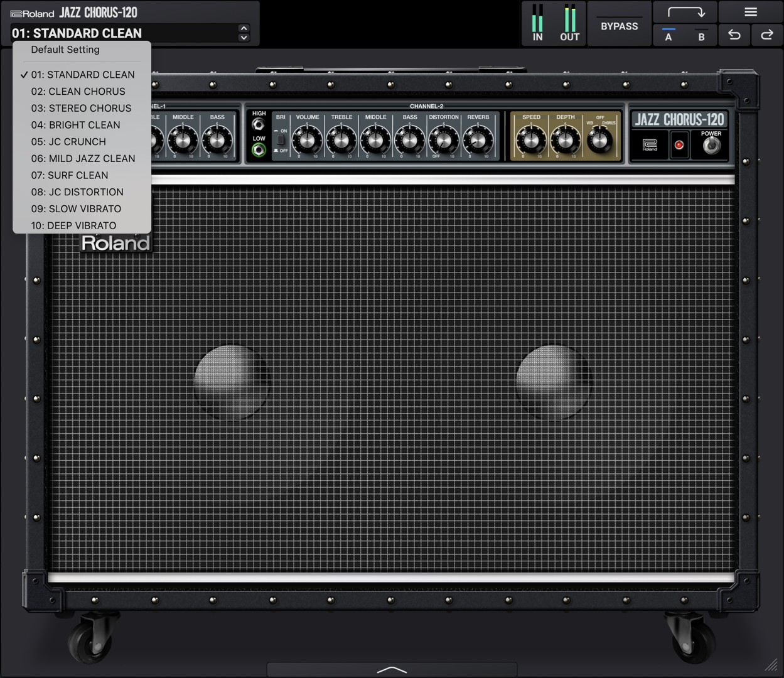The width and height of the screenshot is (784, 678).
Task: Click the HIGH input jack
Action: point(258,124)
